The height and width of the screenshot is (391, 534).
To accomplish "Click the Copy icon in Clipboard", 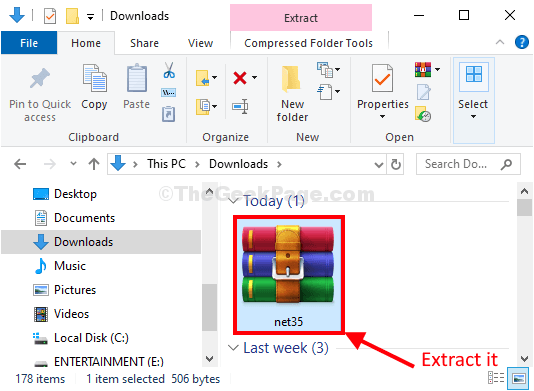I will click(94, 78).
